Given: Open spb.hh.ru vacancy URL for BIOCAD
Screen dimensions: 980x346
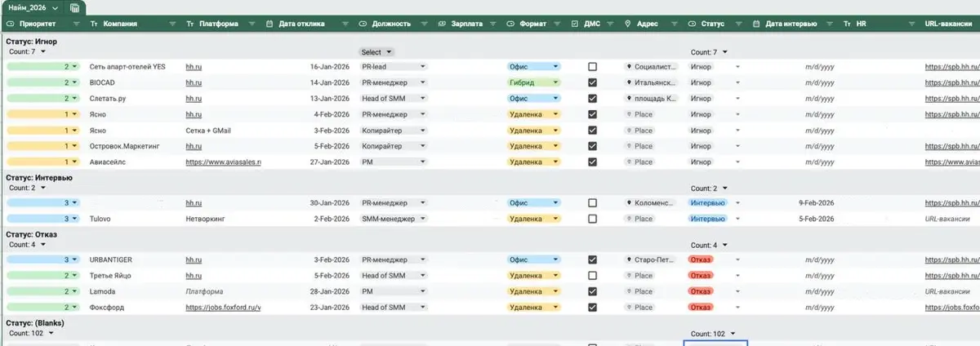Looking at the screenshot, I should point(952,82).
